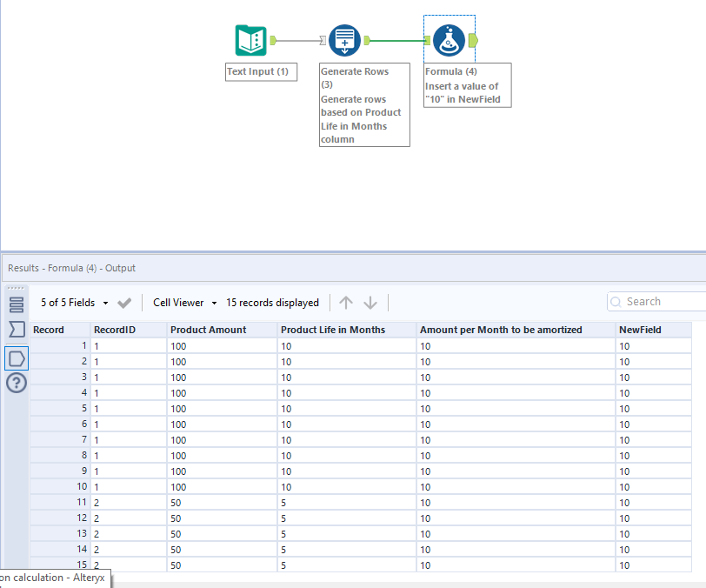Click the Generate Rows output anchor
Screen dimensions: 706x588
click(367, 40)
